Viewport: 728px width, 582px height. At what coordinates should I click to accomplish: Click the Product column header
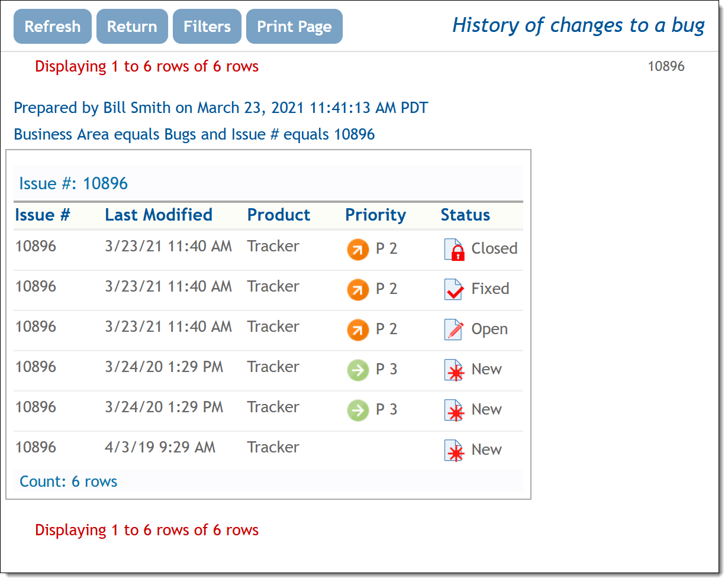(278, 215)
